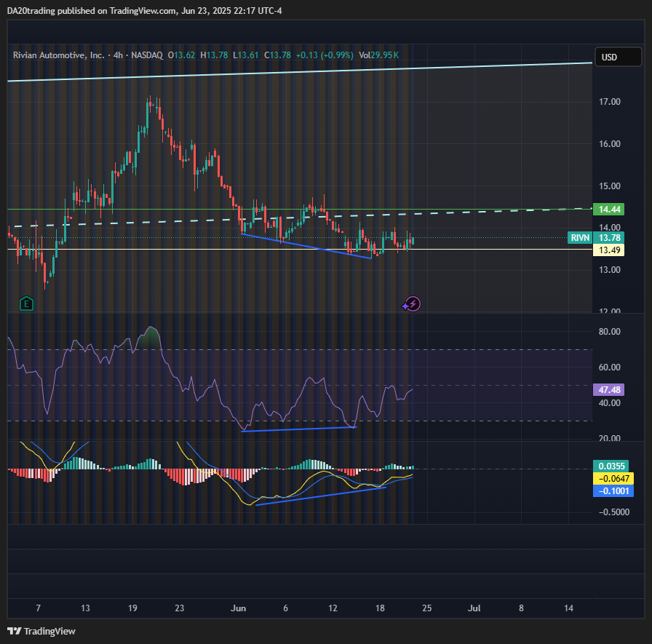Screen dimensions: 652x644
Task: Click the 16.00 price axis label
Action: tap(609, 144)
